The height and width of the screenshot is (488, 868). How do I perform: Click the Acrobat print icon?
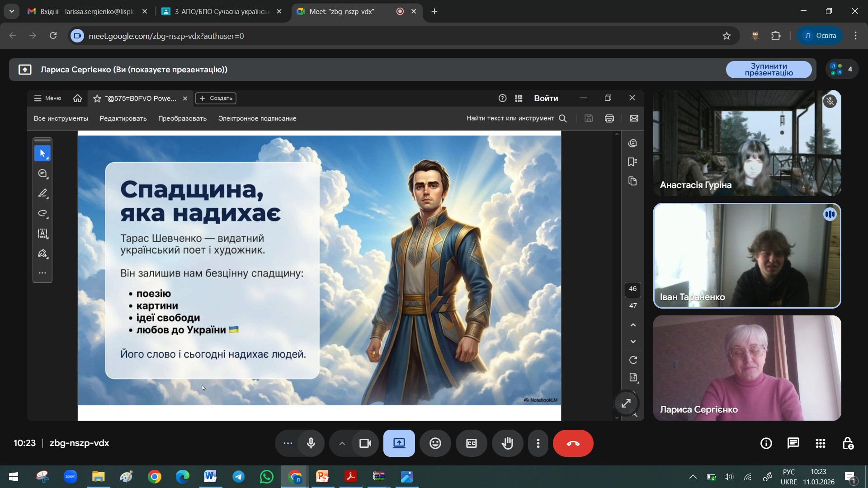(609, 118)
